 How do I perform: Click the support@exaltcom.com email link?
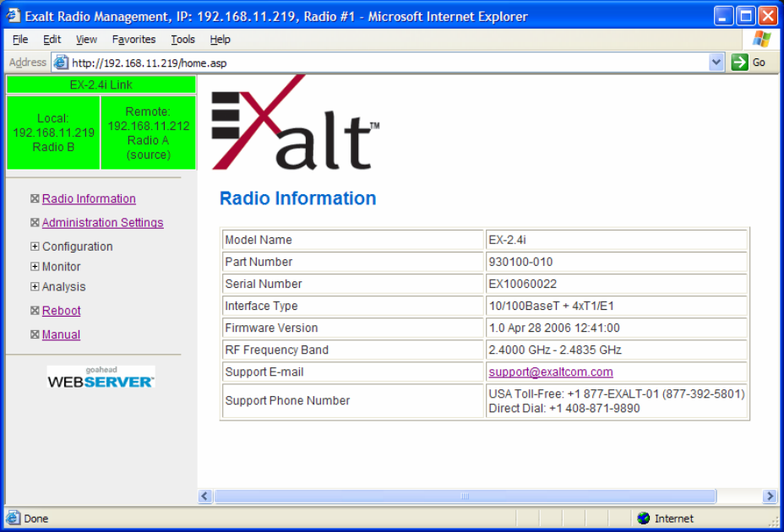pos(551,372)
